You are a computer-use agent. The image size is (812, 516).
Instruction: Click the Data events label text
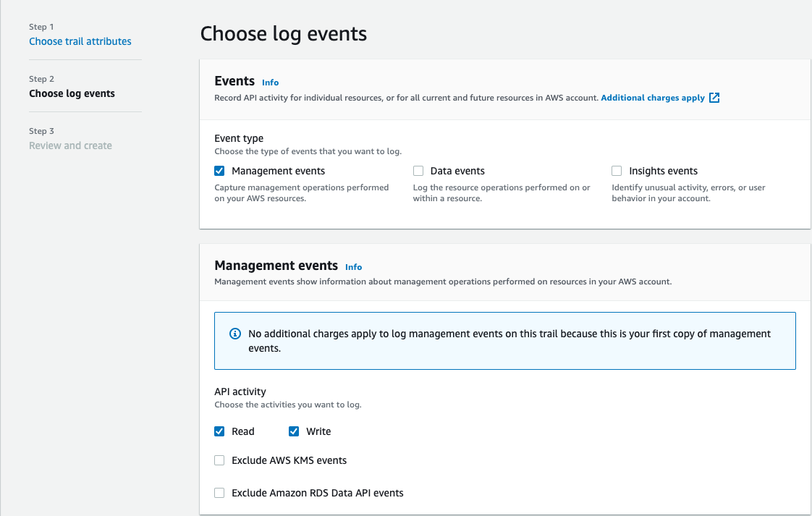pyautogui.click(x=457, y=172)
